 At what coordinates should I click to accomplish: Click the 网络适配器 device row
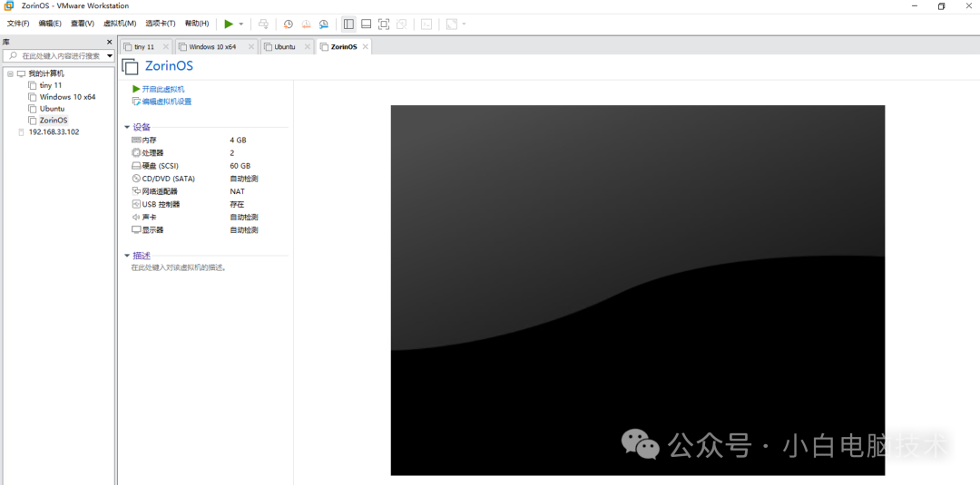tap(210, 191)
